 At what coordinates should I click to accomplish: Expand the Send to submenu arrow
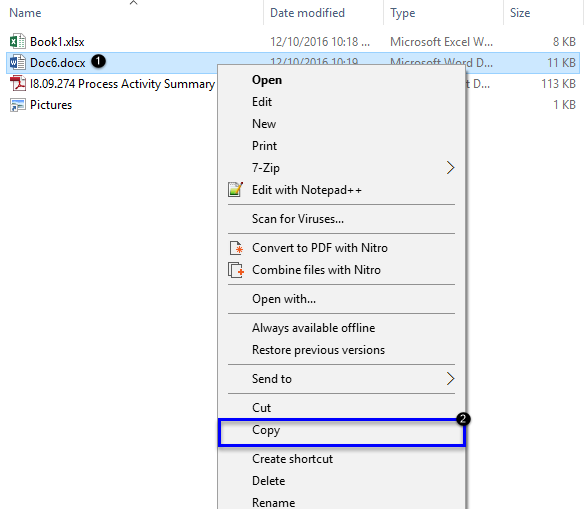pyautogui.click(x=450, y=379)
